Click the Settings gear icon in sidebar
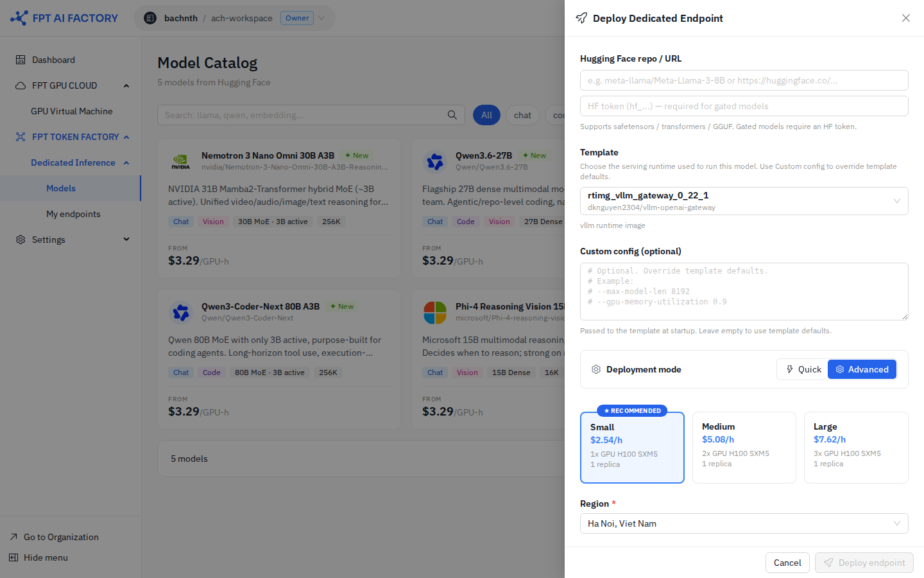 [x=21, y=240]
